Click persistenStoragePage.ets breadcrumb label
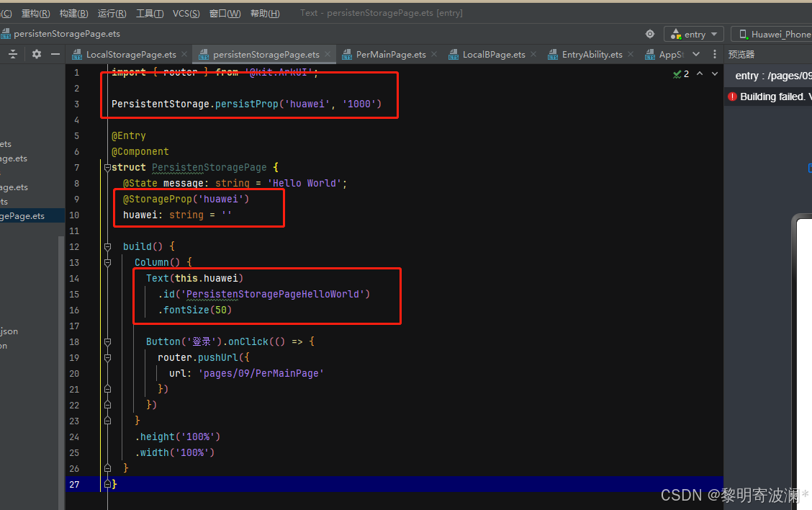The width and height of the screenshot is (812, 510). coord(67,34)
